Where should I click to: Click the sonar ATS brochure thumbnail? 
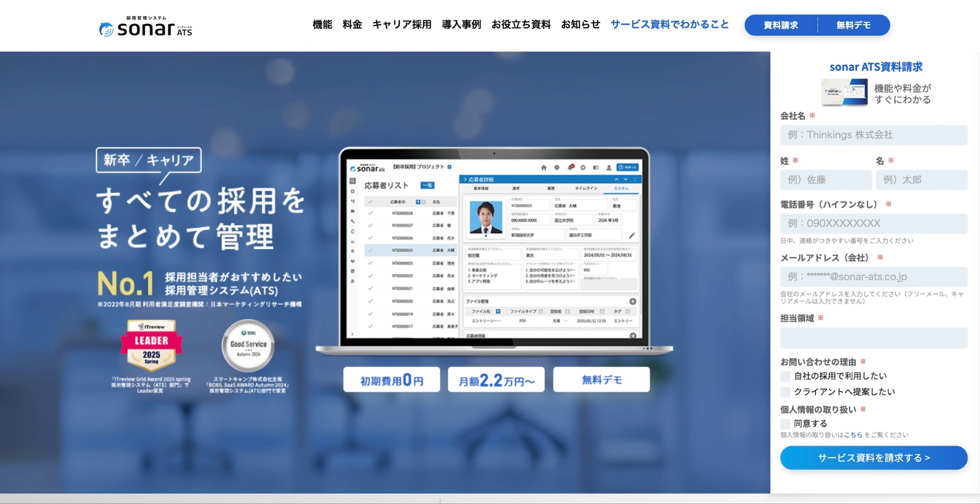click(845, 92)
